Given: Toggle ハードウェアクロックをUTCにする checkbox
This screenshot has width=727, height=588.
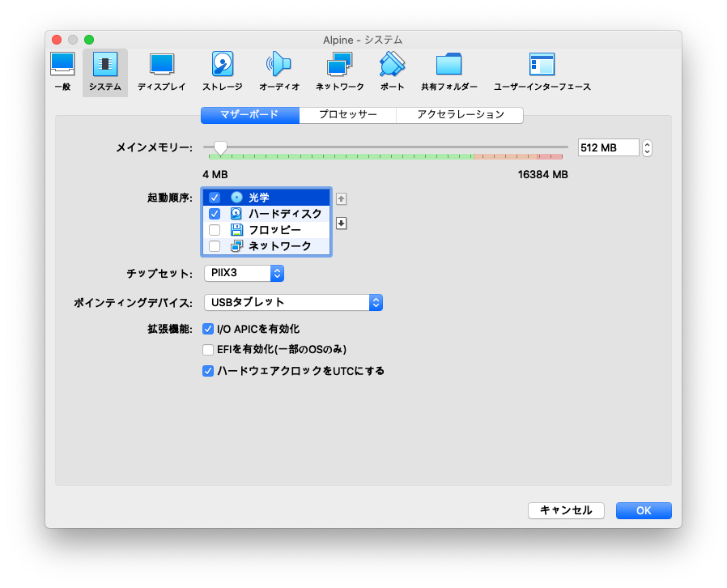Looking at the screenshot, I should point(208,371).
